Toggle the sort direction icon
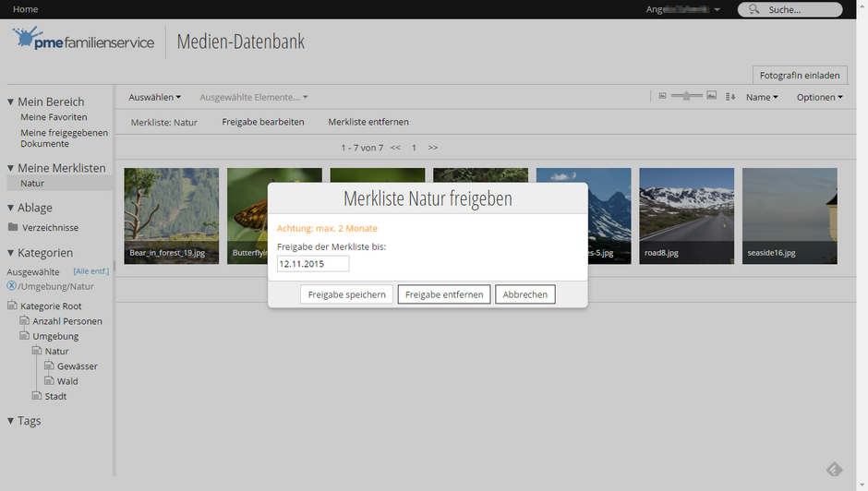 730,97
